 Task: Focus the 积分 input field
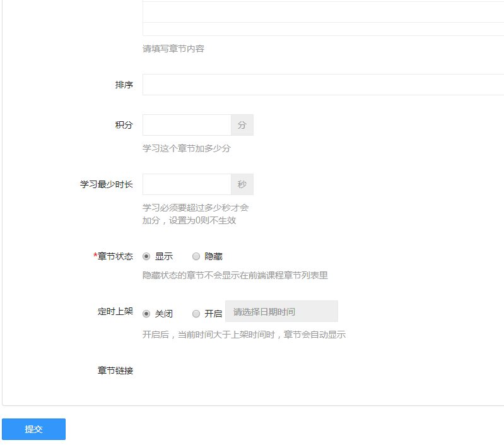click(x=187, y=125)
